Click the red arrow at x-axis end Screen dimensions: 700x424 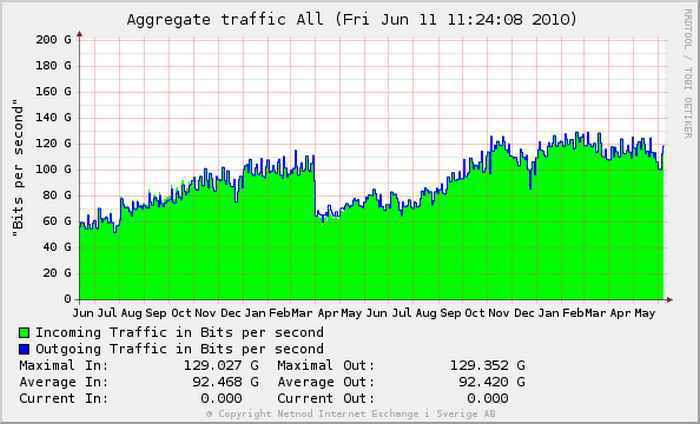click(x=669, y=300)
